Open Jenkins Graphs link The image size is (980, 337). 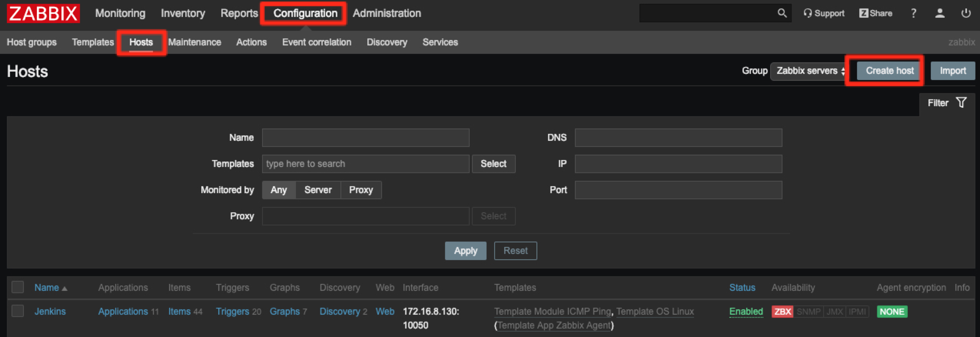tap(284, 312)
